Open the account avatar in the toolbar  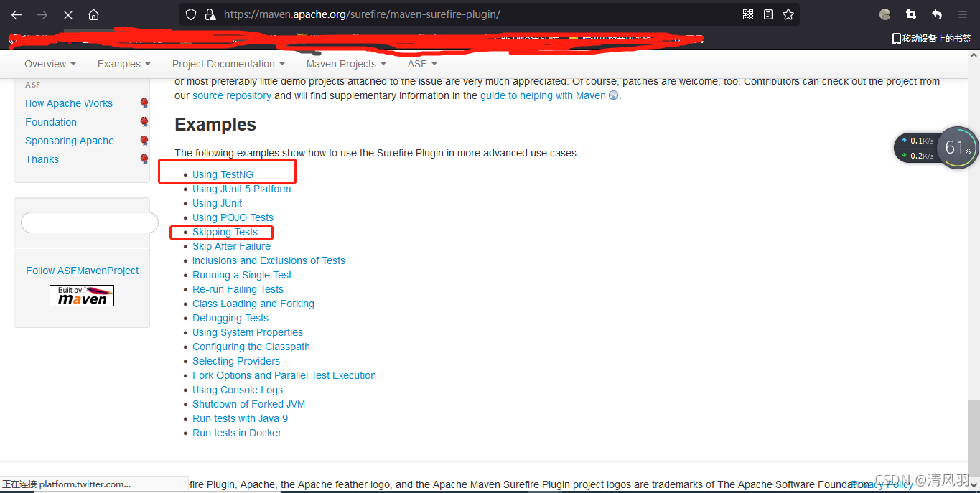click(x=885, y=14)
